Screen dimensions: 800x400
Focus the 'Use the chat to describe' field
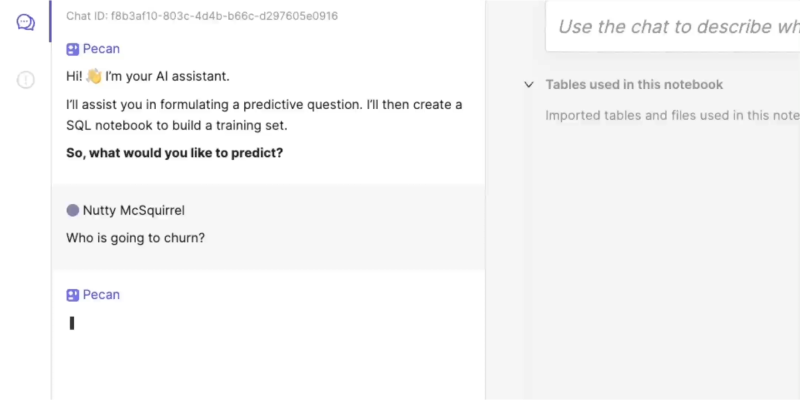tap(672, 26)
